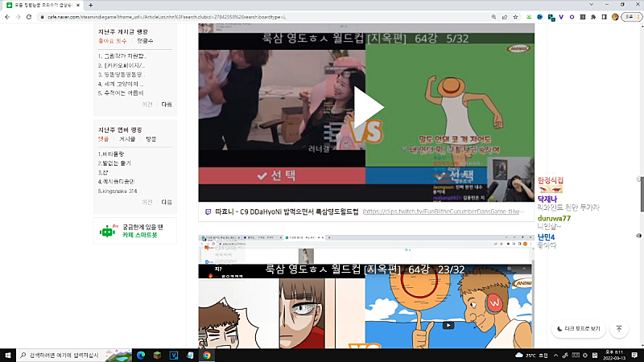The height and width of the screenshot is (362, 644).
Task: Open the zoom magnifier in address bar
Action: pyautogui.click(x=493, y=17)
